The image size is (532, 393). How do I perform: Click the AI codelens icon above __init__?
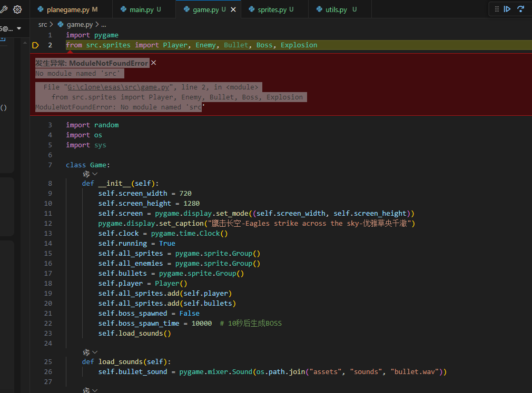86,174
